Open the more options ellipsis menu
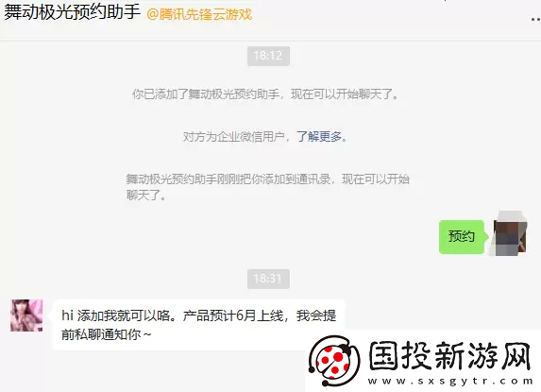The image size is (541, 392). (x=536, y=19)
